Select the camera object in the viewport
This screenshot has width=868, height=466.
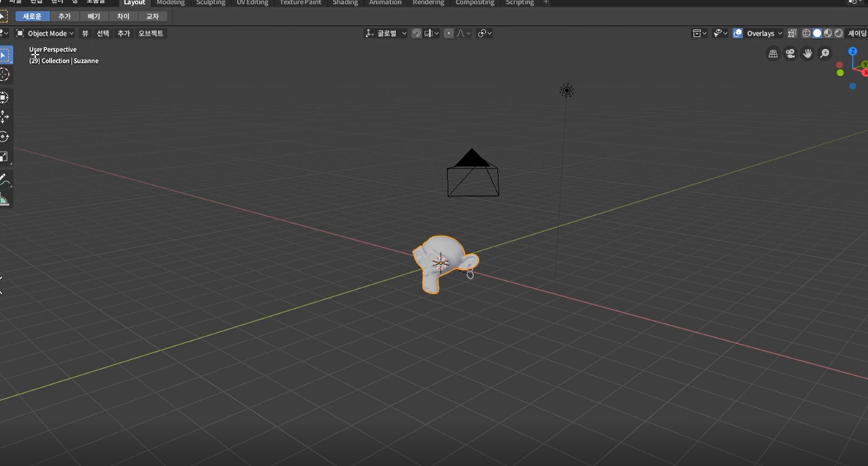(x=473, y=173)
